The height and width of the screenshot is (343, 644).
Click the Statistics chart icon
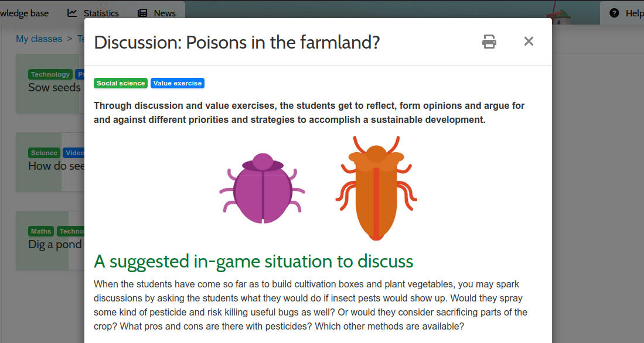[72, 13]
